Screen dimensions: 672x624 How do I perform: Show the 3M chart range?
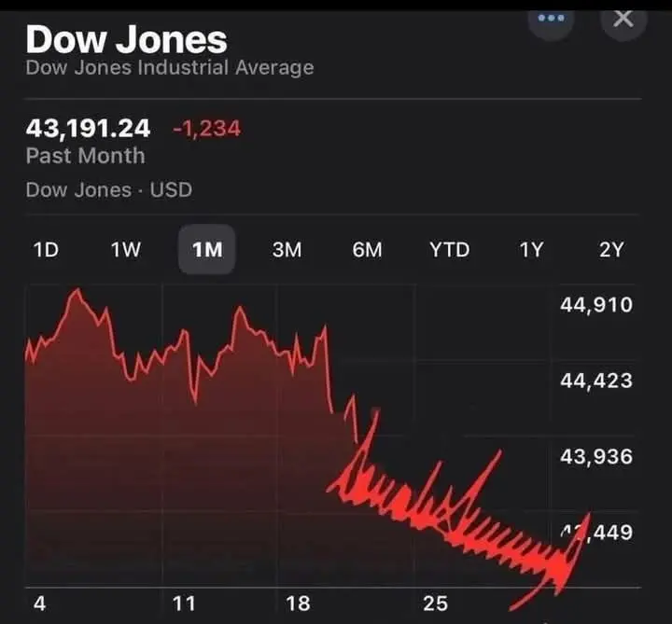(x=287, y=250)
